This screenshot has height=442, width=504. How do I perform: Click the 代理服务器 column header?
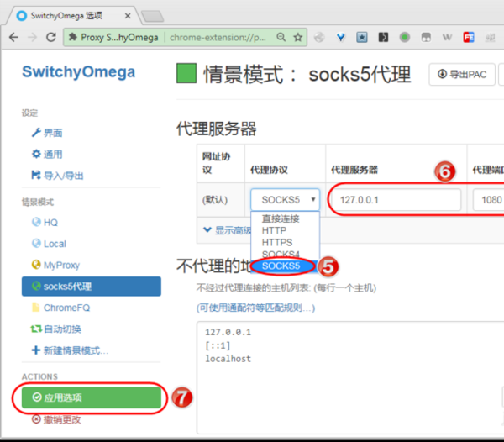click(354, 170)
